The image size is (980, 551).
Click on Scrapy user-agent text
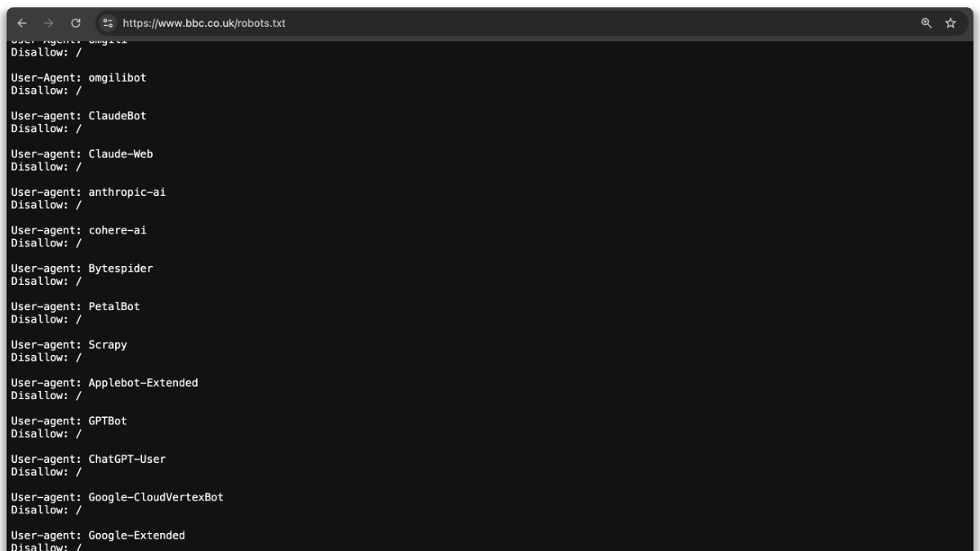[69, 345]
